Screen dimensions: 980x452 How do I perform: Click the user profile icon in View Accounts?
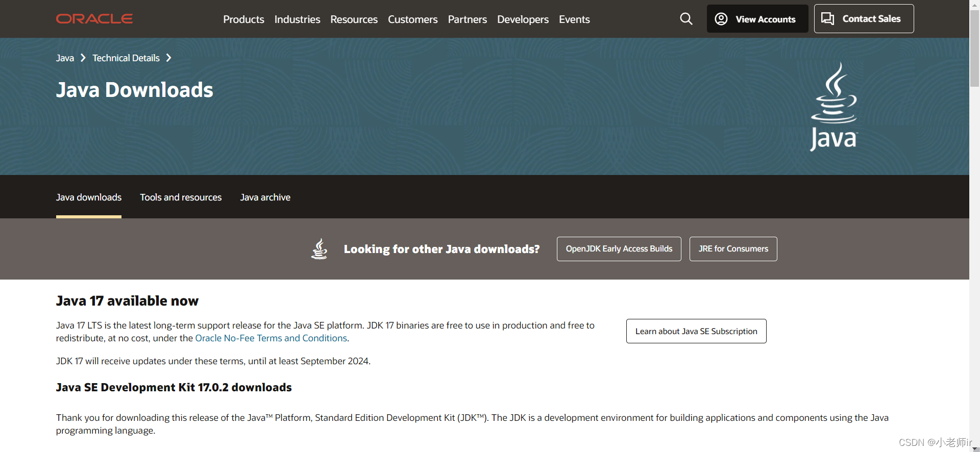(x=721, y=19)
